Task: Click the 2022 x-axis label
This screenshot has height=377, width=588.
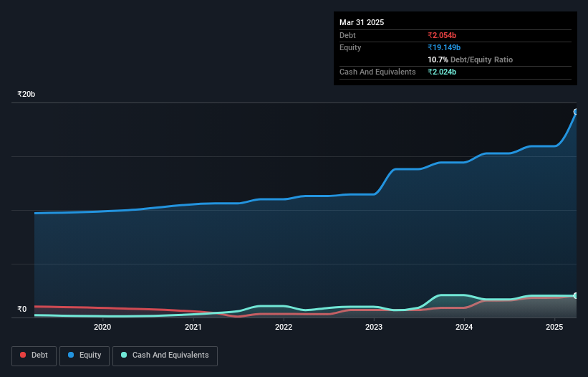Action: tap(284, 327)
